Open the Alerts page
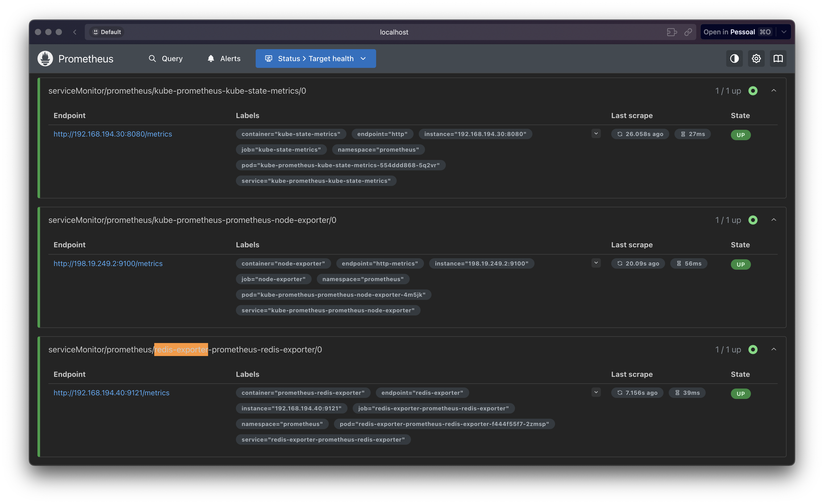Screen dimensions: 824x504 coord(224,59)
